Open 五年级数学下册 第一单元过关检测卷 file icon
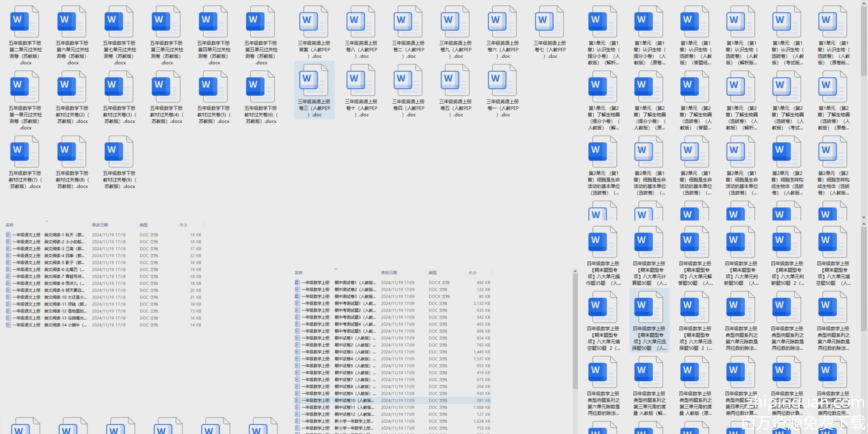 (25, 87)
